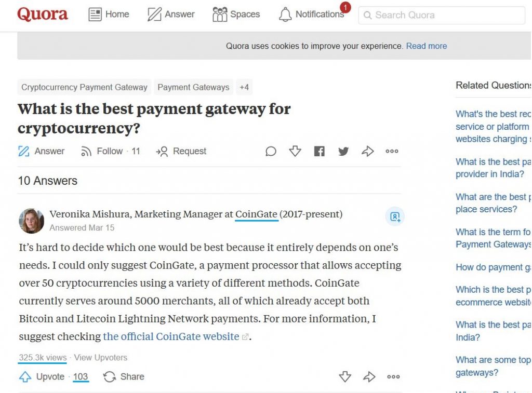
Task: Open the question title link
Action: point(154,118)
